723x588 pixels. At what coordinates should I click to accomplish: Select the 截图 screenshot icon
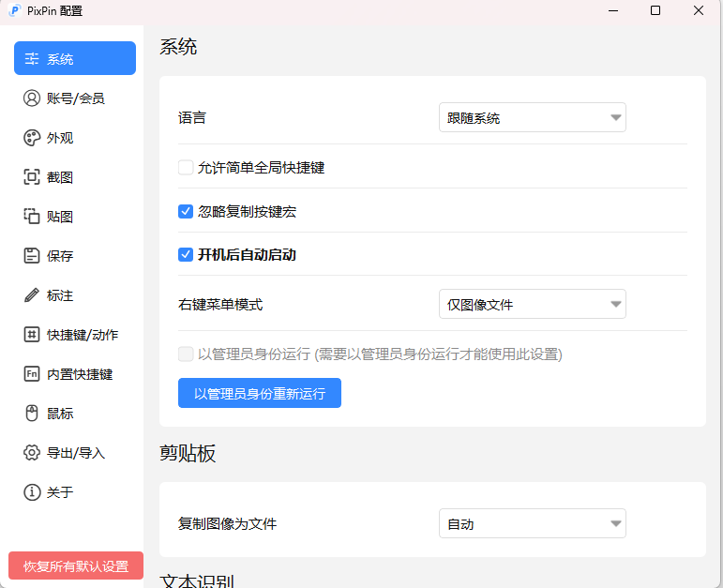pos(32,177)
